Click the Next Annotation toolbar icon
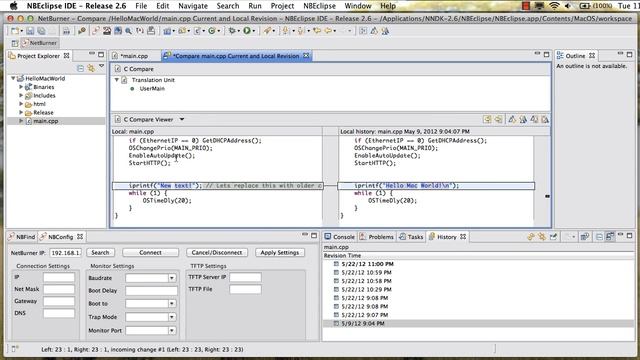The image size is (640, 360). (285, 31)
